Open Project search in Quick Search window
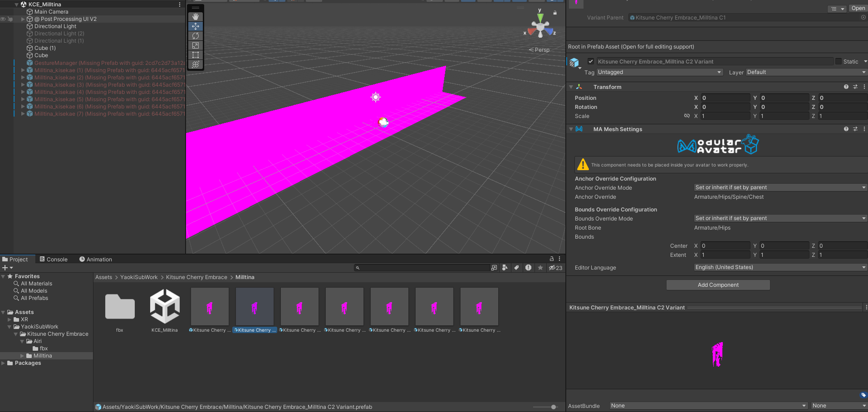Screen dimensions: 868x412 (494, 268)
